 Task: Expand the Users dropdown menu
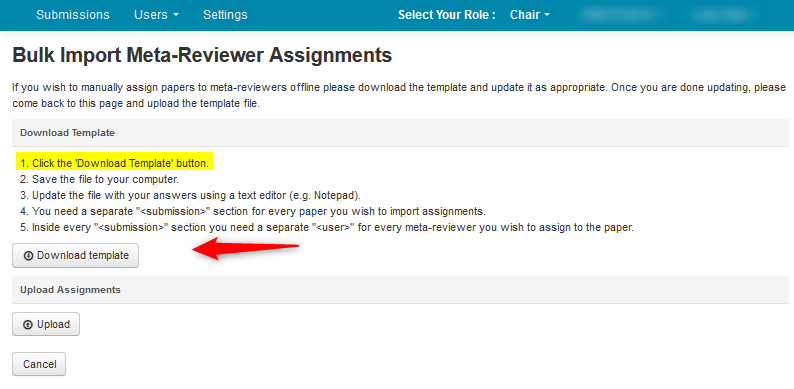tap(156, 15)
